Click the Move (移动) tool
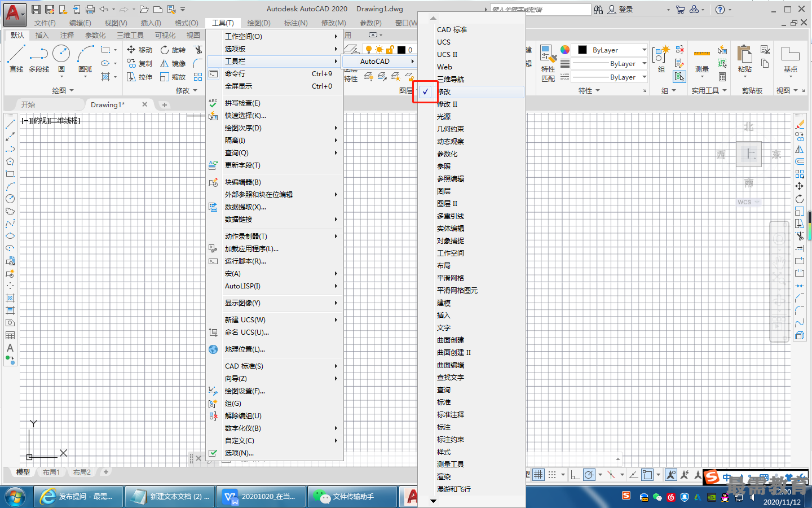Screen dimensions: 812x508 (x=140, y=50)
